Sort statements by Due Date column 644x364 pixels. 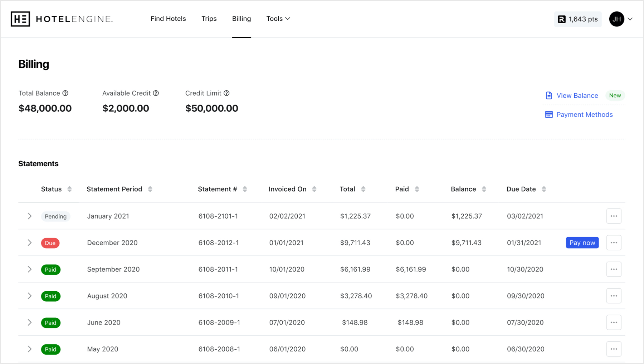coord(543,189)
